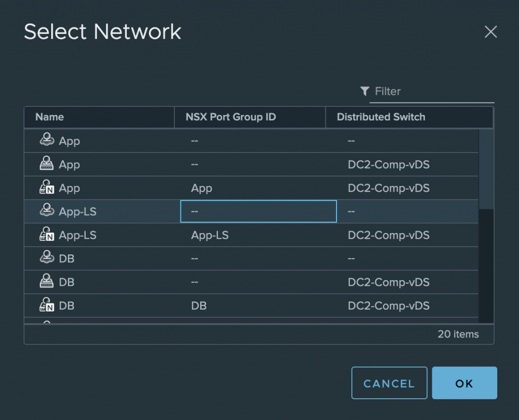Screen dimensions: 519x420
Task: Click the network list vertical scrollbar thumb
Action: tap(486, 169)
